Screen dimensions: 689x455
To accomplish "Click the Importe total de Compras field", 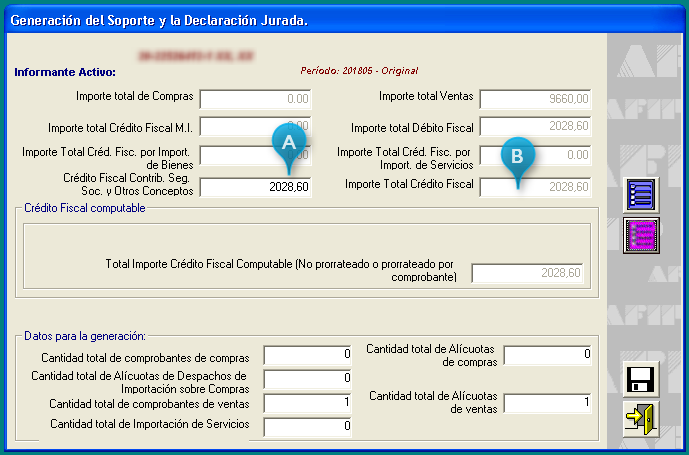I will [255, 99].
